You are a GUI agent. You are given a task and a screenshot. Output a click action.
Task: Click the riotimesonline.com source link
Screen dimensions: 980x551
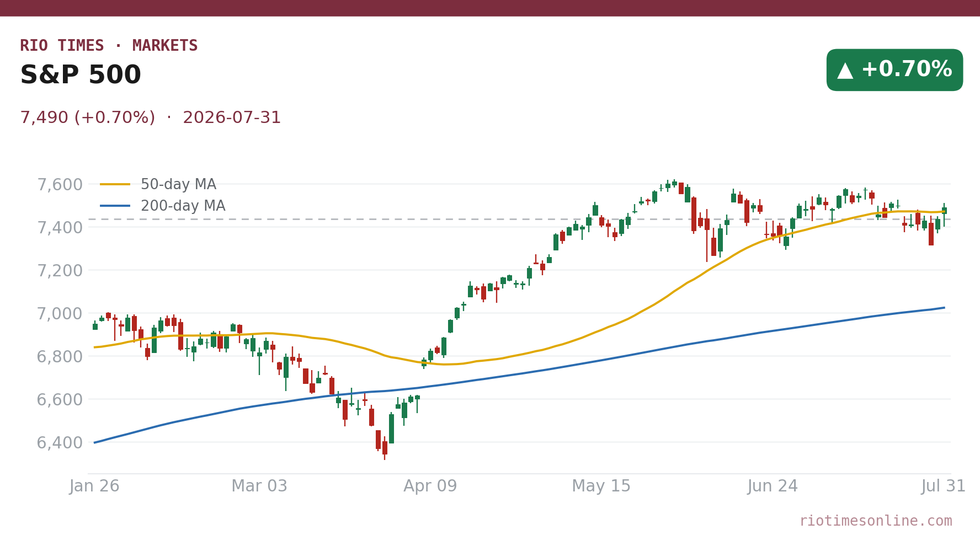click(x=876, y=521)
